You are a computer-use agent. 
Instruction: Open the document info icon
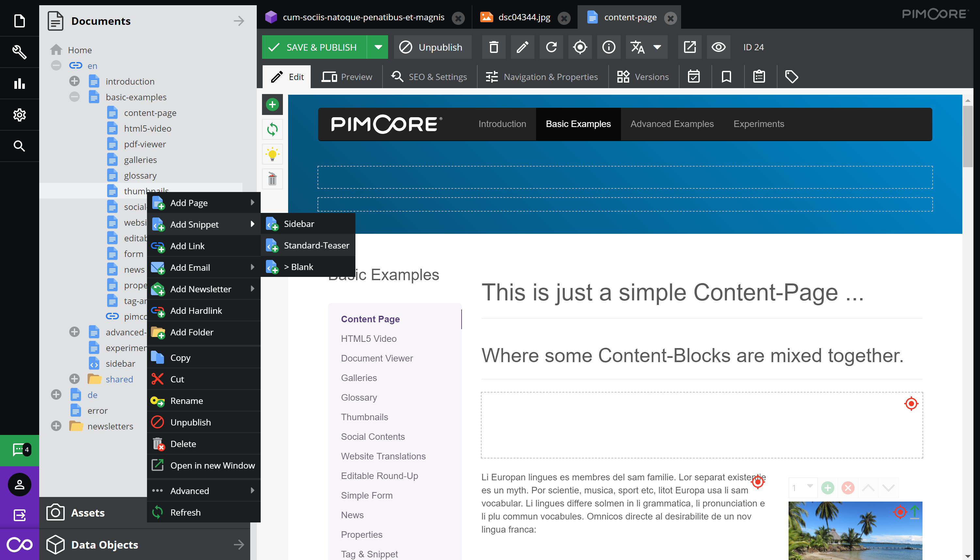pos(608,47)
